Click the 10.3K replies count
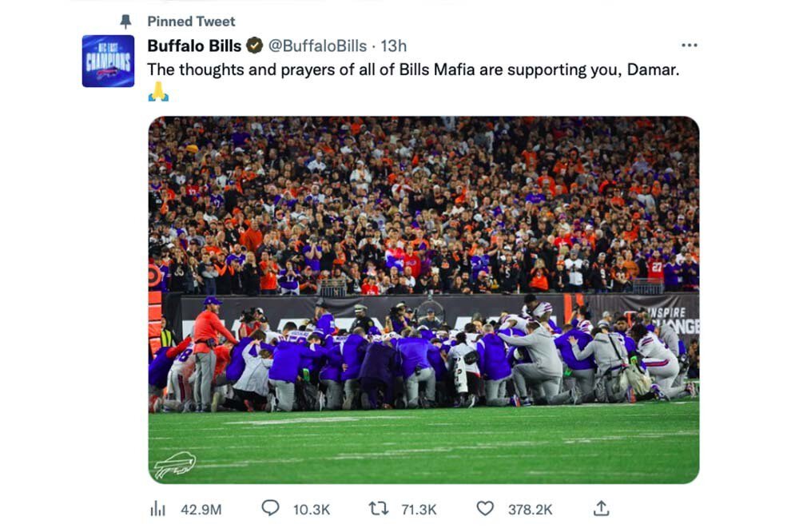 point(312,509)
